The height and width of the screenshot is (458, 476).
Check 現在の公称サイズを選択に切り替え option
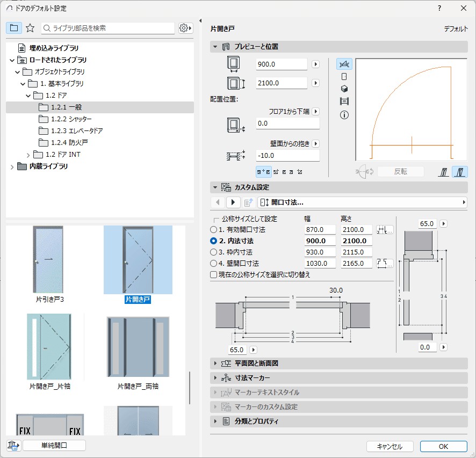tap(214, 274)
